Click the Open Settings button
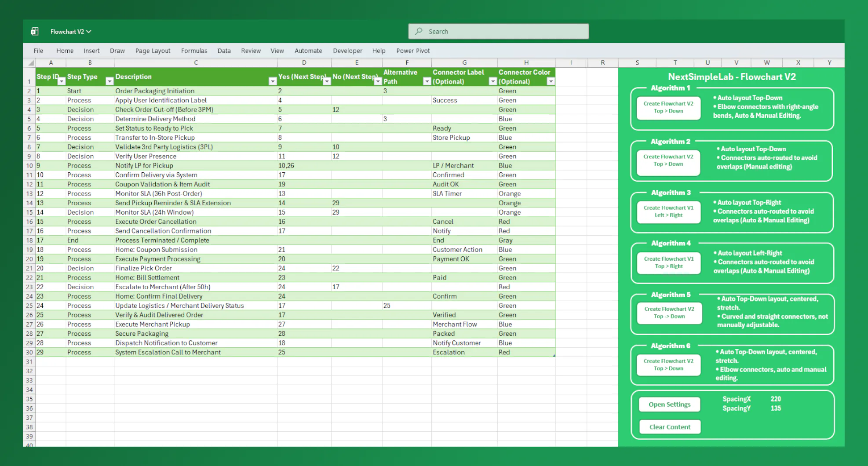868x466 pixels. point(669,404)
